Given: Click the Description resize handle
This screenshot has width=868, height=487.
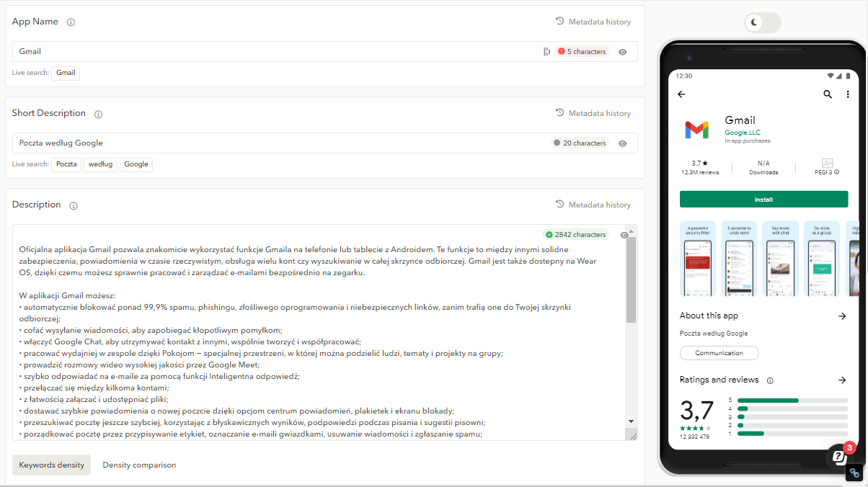Looking at the screenshot, I should coord(632,435).
